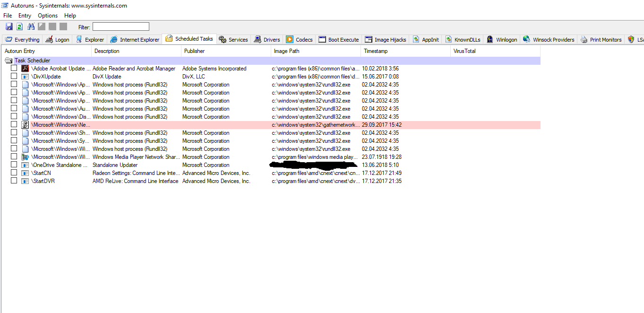Select the Task Scheduler group row label
This screenshot has height=313, width=644.
click(32, 61)
